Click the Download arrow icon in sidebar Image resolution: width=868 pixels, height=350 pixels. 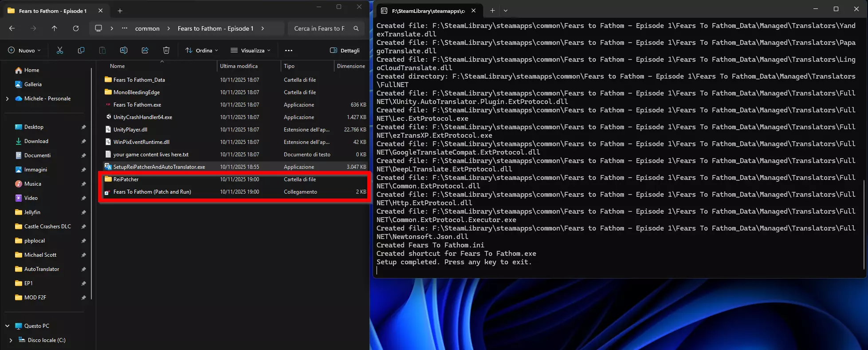(x=19, y=141)
